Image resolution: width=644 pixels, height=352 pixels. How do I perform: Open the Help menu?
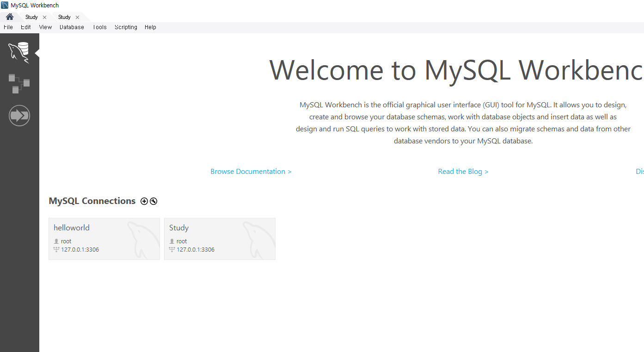(x=150, y=27)
